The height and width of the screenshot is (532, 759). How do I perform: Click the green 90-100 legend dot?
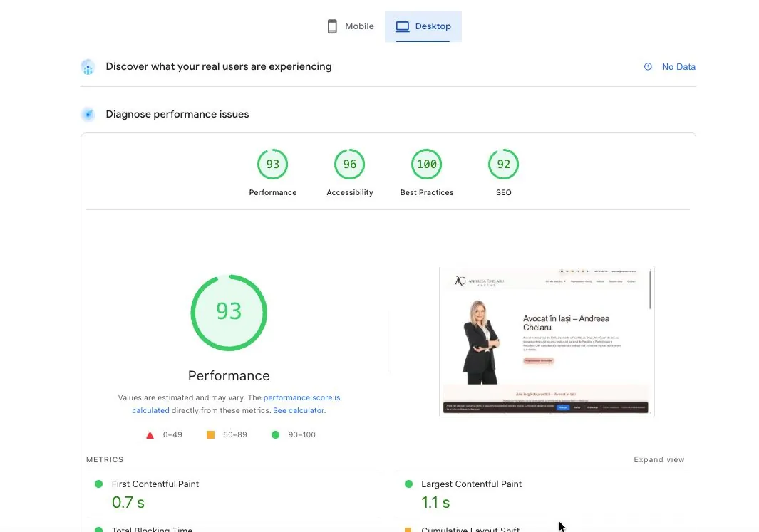tap(275, 434)
